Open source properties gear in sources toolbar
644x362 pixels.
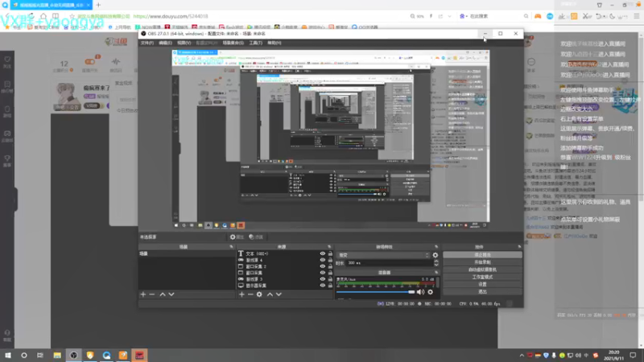click(x=259, y=294)
